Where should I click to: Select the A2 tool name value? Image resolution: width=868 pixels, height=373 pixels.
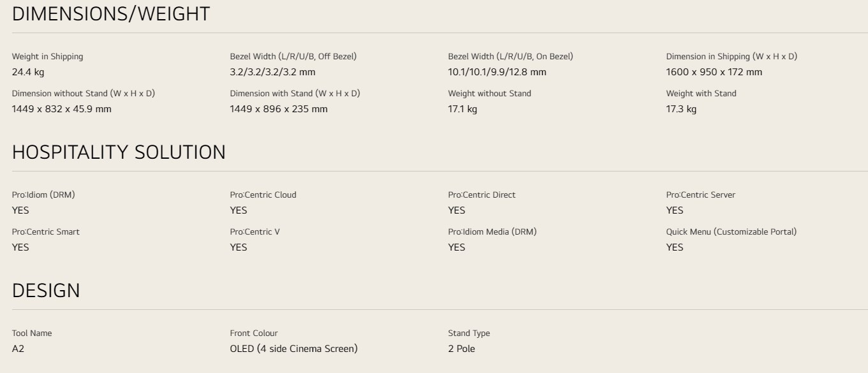(18, 349)
